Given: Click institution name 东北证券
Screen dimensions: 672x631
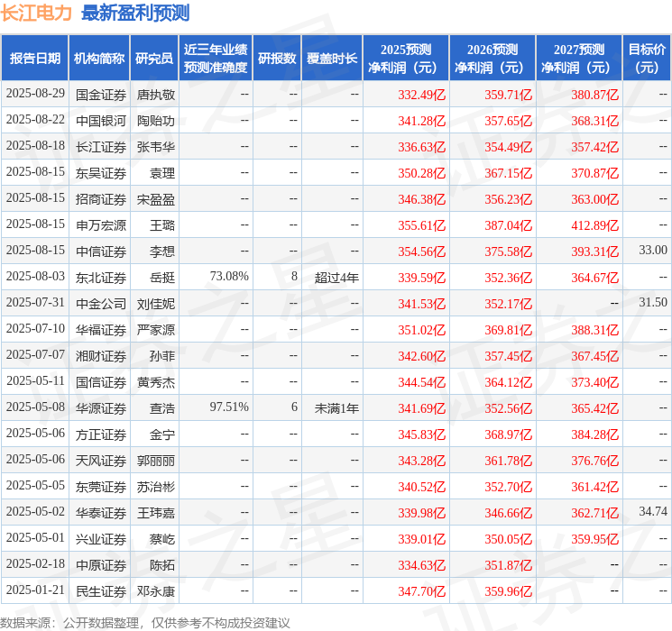Looking at the screenshot, I should click(x=101, y=278).
